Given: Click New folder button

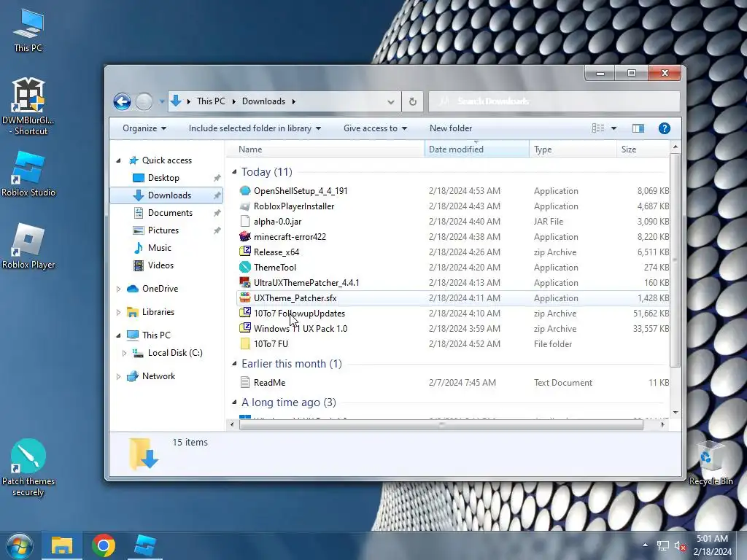Looking at the screenshot, I should point(451,128).
